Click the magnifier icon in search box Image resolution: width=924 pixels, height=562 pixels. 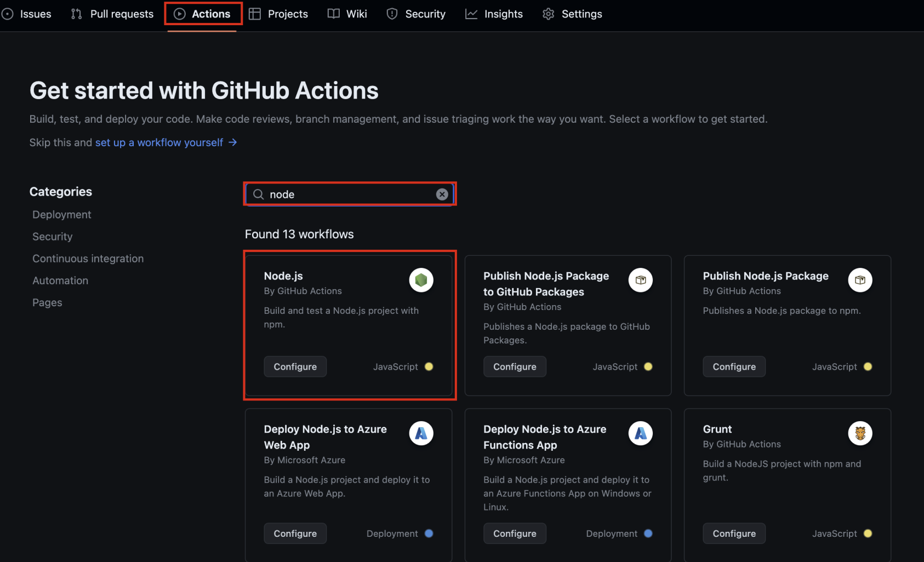pos(258,194)
